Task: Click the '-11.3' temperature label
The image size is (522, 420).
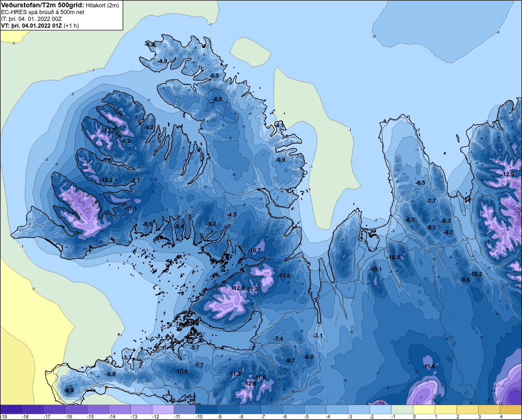Action: click(252, 289)
